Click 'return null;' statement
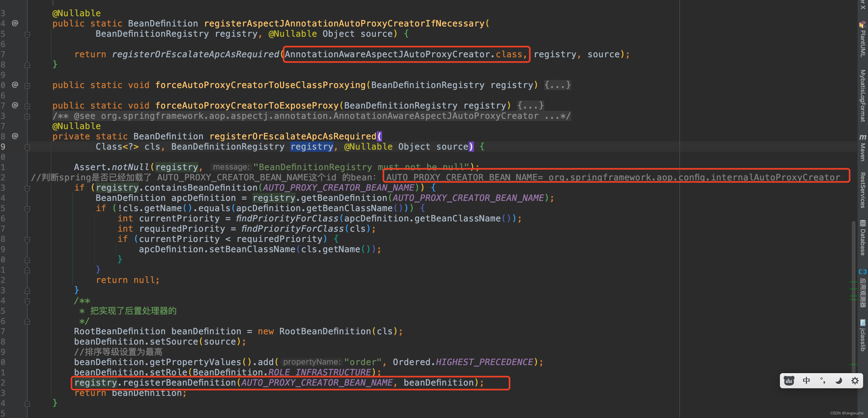Screen dimensions: 868x418 pyautogui.click(x=128, y=280)
